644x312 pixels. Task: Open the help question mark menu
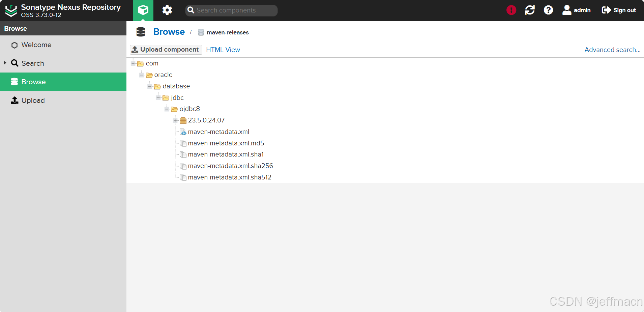[548, 10]
